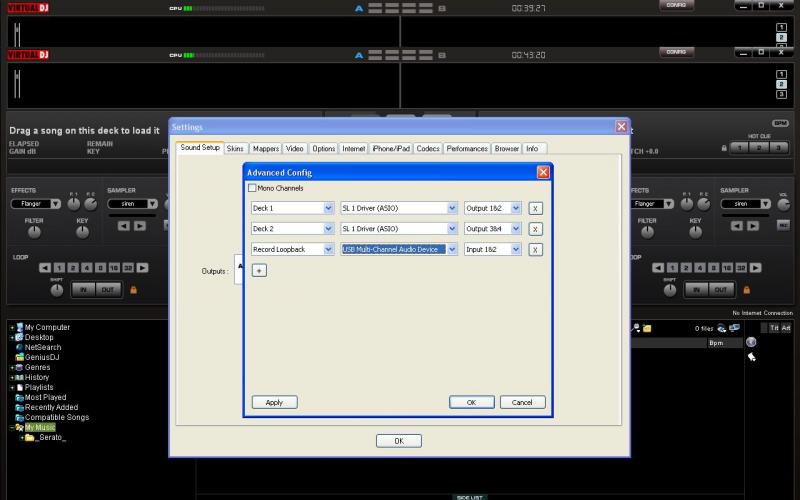The width and height of the screenshot is (800, 500).
Task: Select NetSearch in folder tree
Action: pos(43,347)
